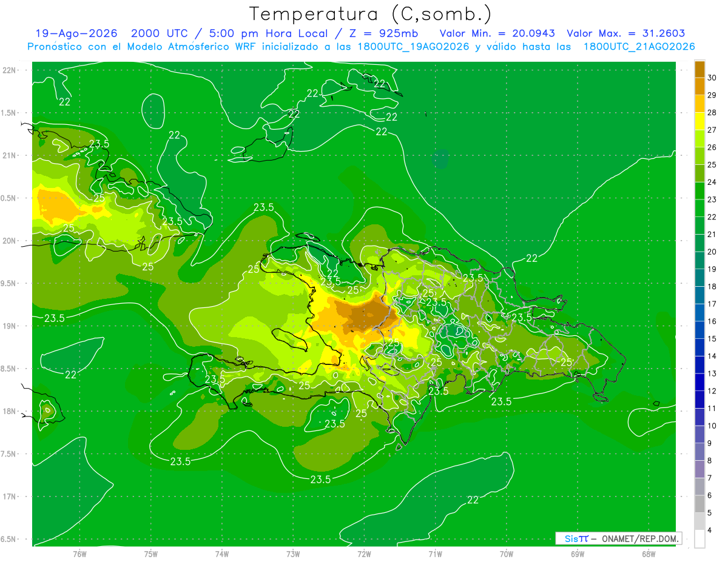Click the '25' label on the color scale
Viewport: 728px width, 562px height.
pos(712,165)
